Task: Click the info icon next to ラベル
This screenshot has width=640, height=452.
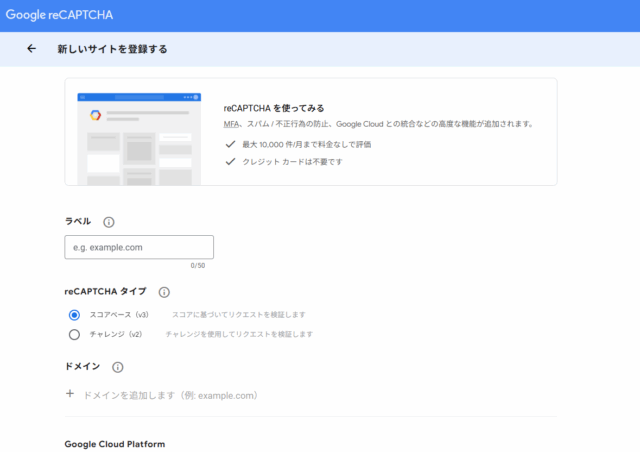Action: (x=109, y=222)
